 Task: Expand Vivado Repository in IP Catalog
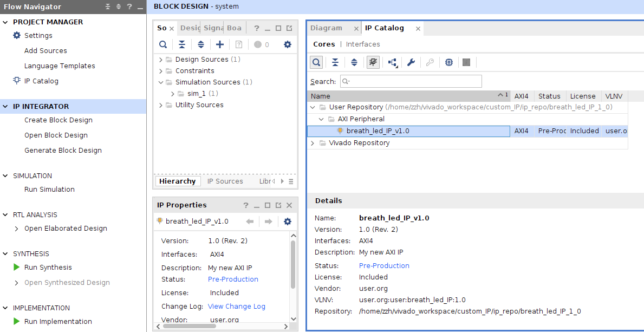[313, 143]
